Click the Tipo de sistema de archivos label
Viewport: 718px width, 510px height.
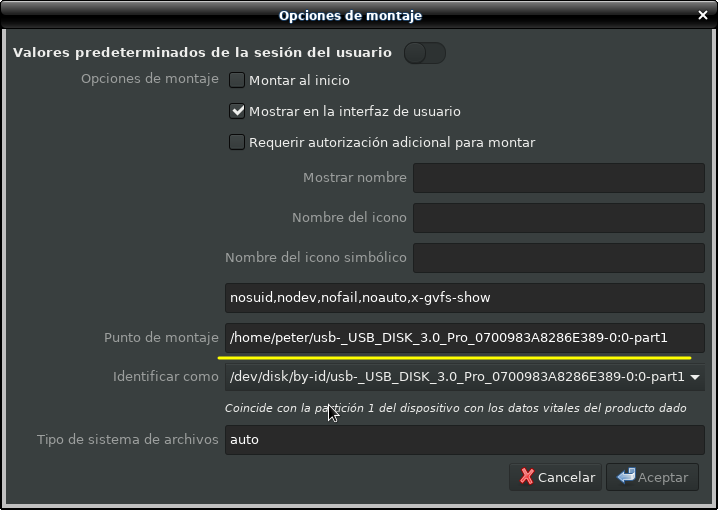(128, 439)
